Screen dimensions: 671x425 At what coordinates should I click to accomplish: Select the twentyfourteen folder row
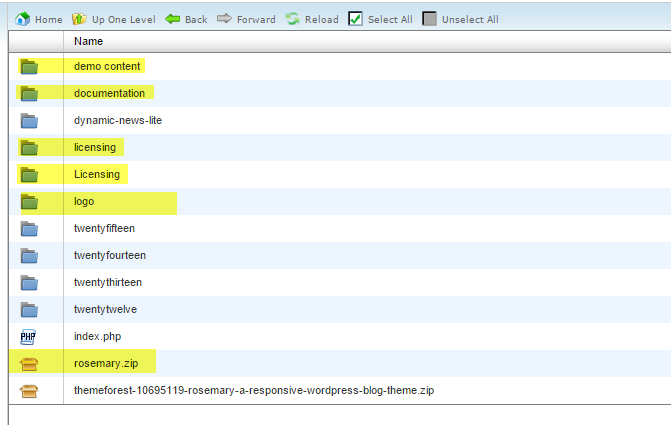pos(109,255)
